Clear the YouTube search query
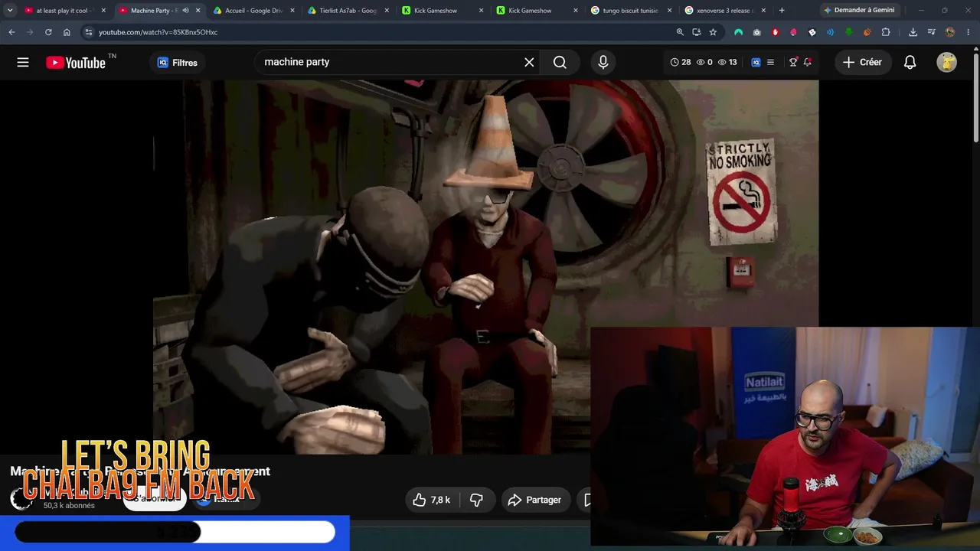 pos(529,63)
